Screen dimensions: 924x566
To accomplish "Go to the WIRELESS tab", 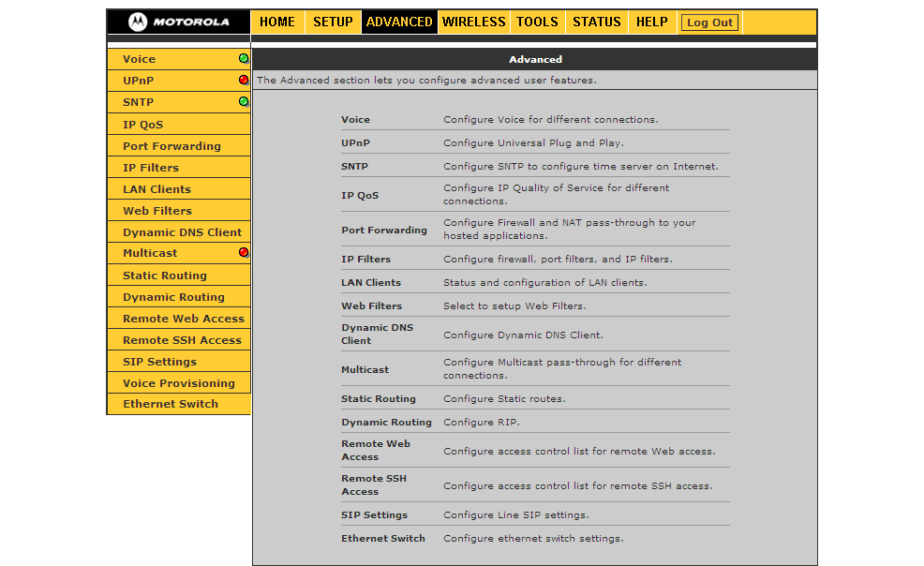I will click(x=474, y=22).
